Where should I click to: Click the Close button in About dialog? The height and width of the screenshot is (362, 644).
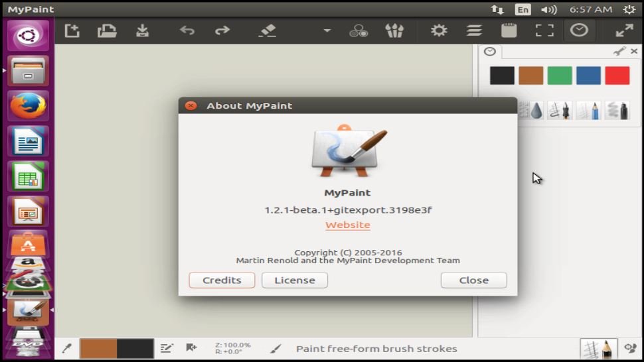[473, 280]
